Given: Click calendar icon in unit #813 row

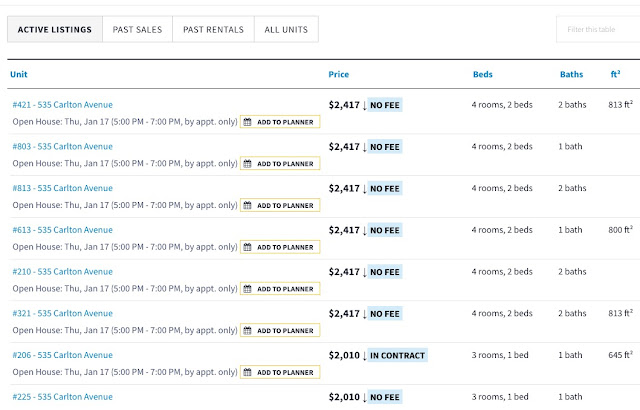Looking at the screenshot, I should click(x=248, y=206).
